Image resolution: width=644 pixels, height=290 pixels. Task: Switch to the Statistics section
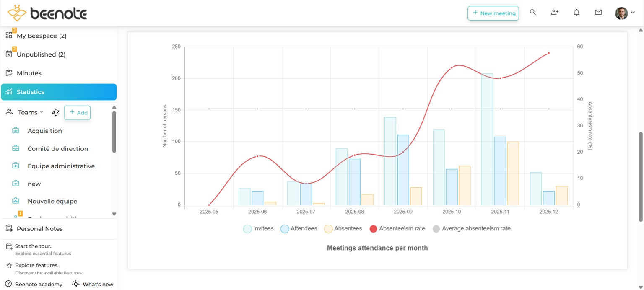coord(31,92)
